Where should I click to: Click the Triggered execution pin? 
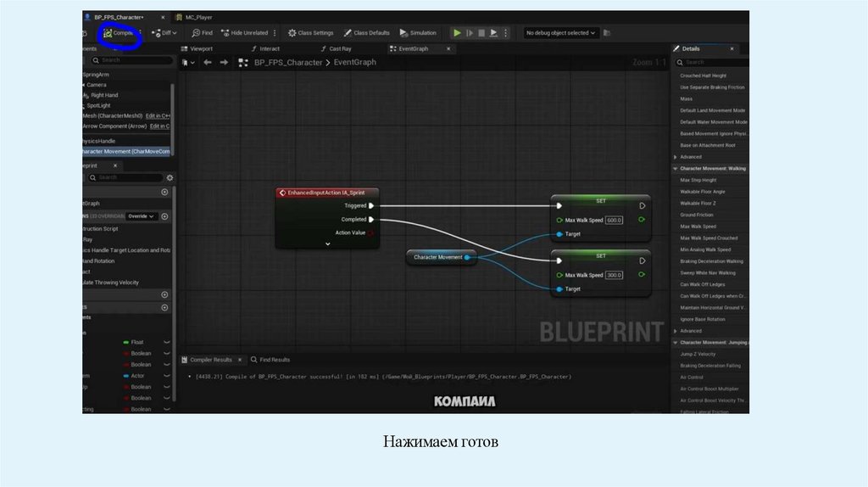coord(371,206)
